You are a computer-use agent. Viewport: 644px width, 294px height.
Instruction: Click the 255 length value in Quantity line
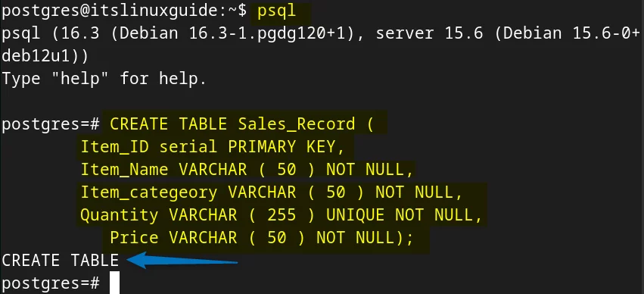point(282,215)
